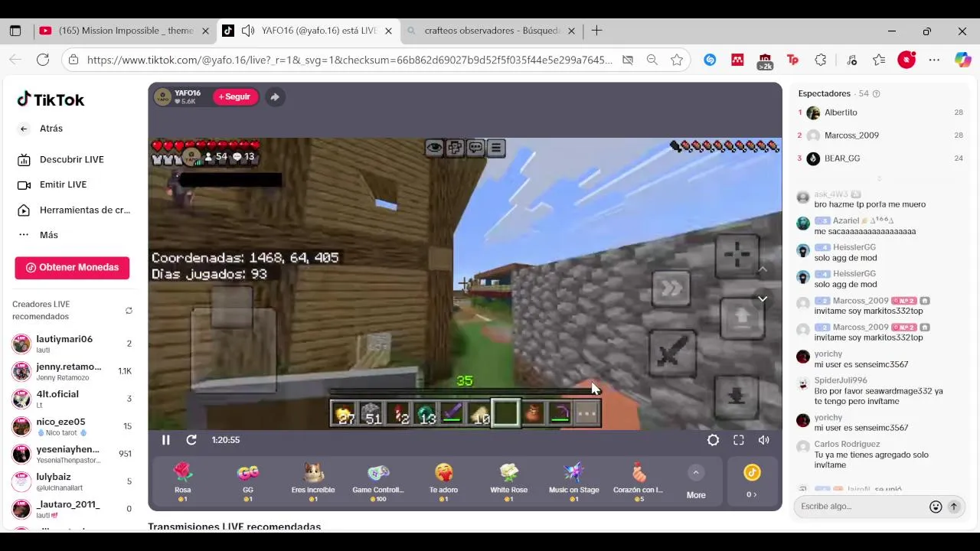This screenshot has width=980, height=551.
Task: Open jenny.retamozo live channel
Action: [x=73, y=371]
